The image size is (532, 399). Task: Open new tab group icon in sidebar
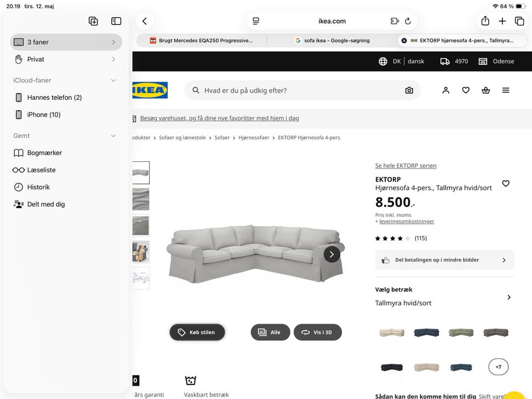pyautogui.click(x=93, y=21)
